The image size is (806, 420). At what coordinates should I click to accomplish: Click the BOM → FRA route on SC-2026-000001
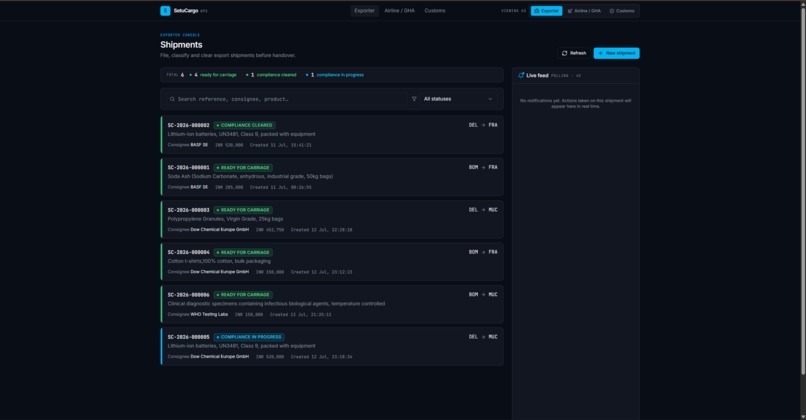(483, 168)
